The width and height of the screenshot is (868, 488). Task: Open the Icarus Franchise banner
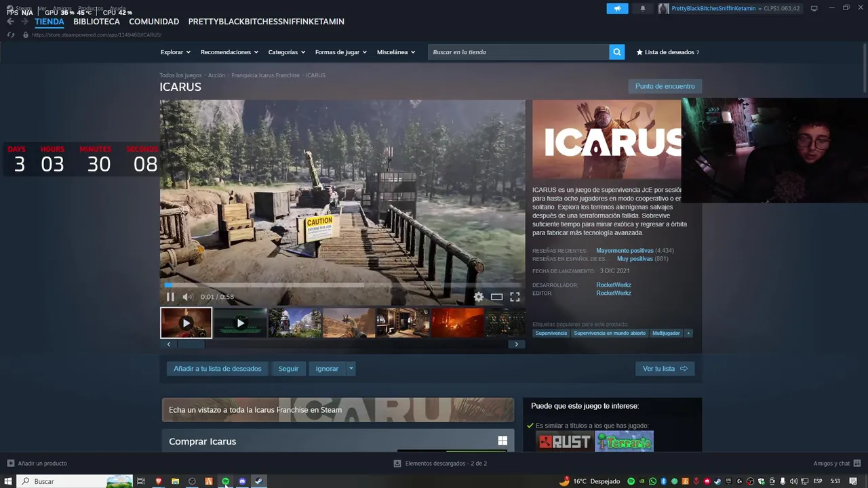[338, 410]
